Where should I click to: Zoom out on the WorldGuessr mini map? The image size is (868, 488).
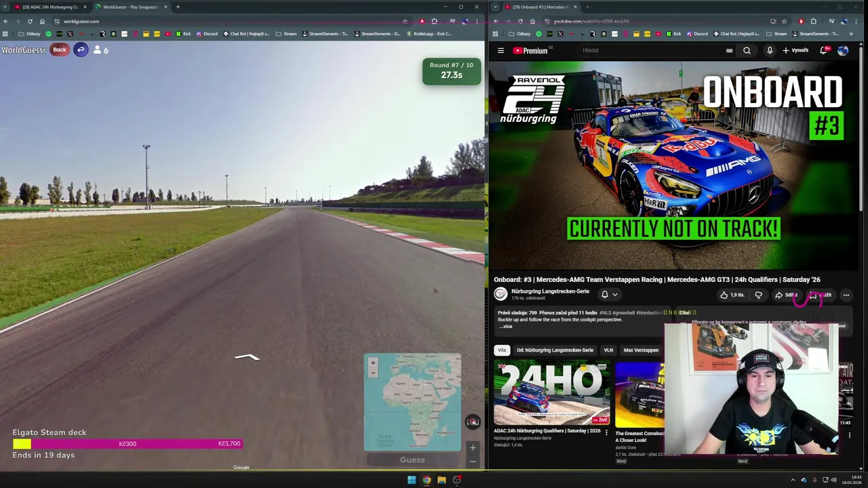372,372
